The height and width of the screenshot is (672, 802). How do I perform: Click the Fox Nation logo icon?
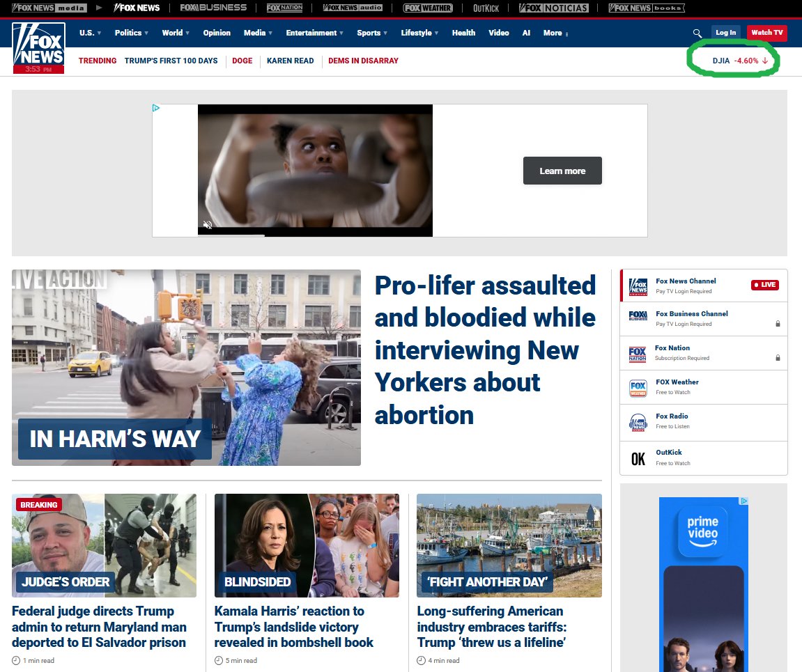638,354
